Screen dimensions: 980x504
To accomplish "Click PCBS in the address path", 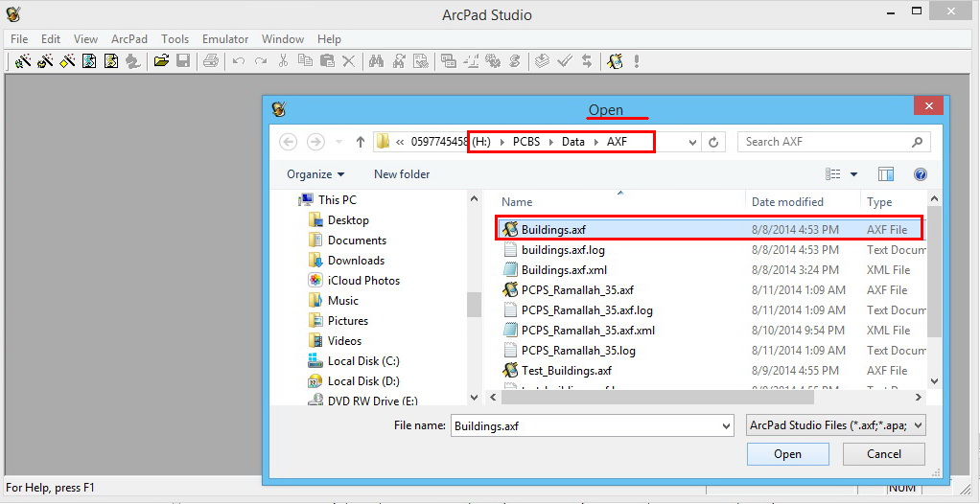I will click(528, 142).
